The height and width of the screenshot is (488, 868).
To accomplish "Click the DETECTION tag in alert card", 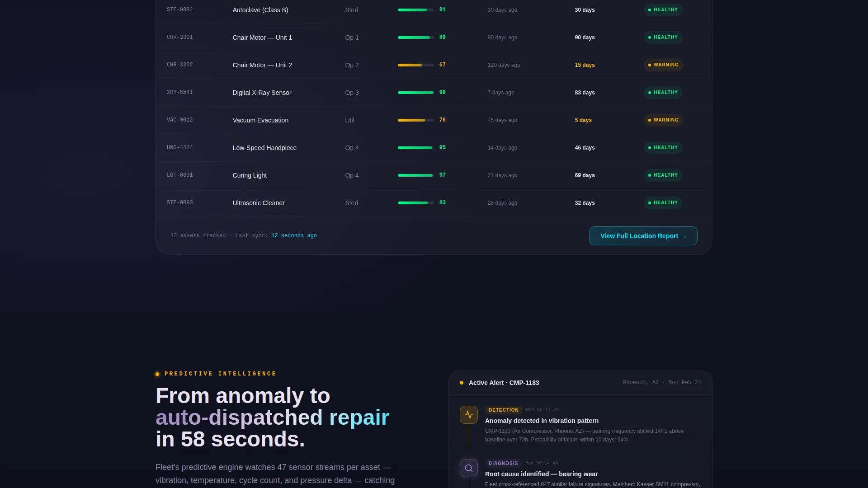I will (504, 410).
